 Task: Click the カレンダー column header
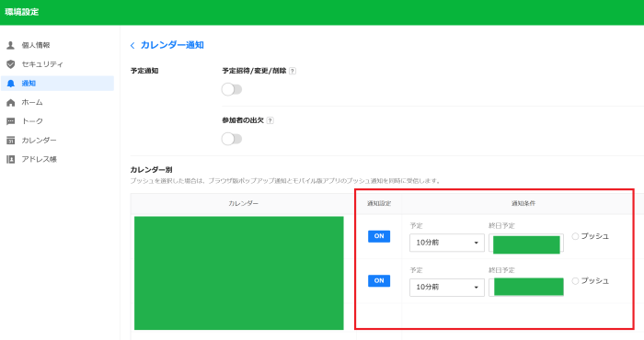point(243,203)
